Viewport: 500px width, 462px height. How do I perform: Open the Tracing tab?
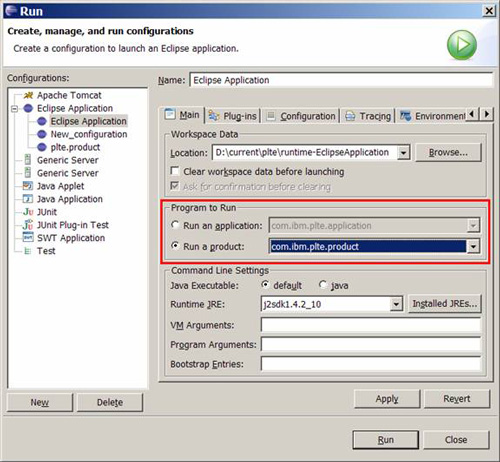tap(368, 116)
